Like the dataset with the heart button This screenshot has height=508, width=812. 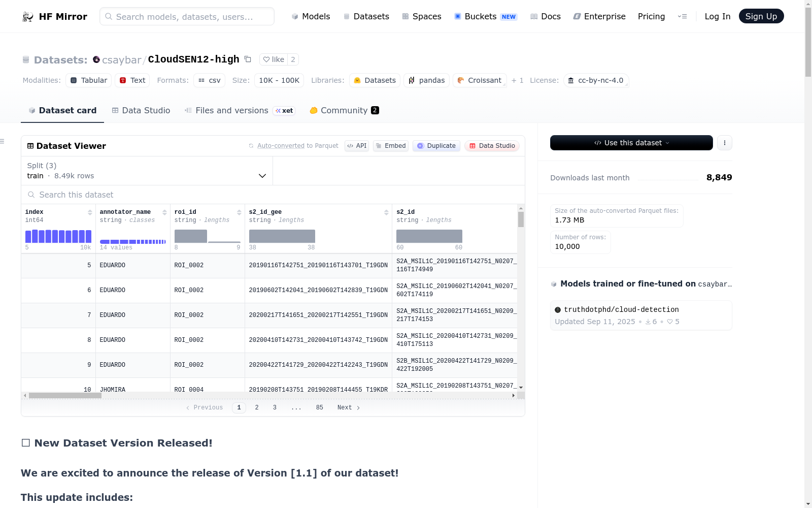(274, 59)
